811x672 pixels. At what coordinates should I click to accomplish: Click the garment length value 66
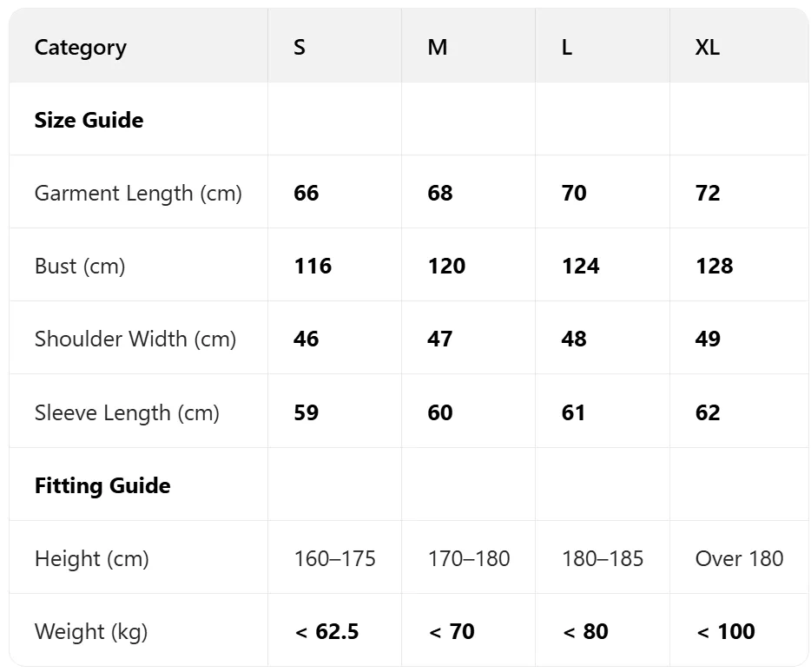tap(307, 193)
